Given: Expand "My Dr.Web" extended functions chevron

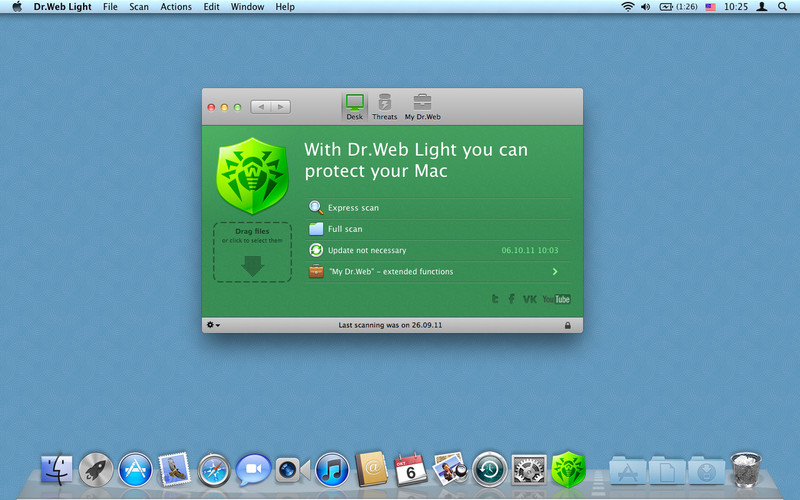Looking at the screenshot, I should (555, 271).
